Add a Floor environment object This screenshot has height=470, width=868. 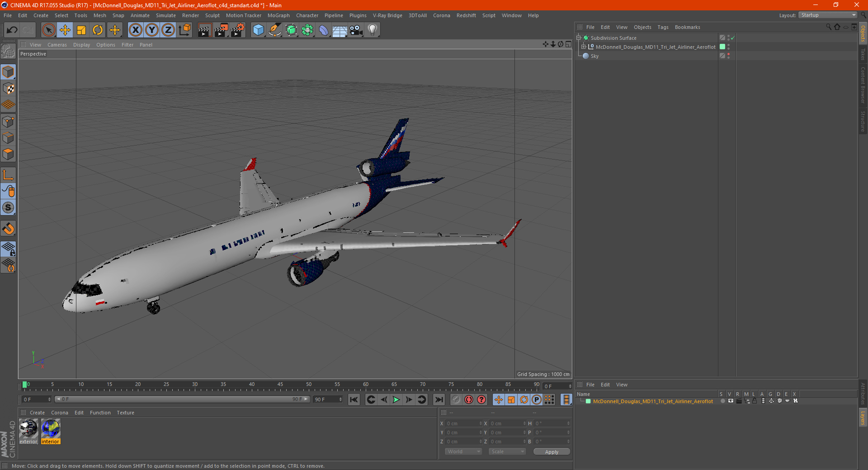(340, 30)
